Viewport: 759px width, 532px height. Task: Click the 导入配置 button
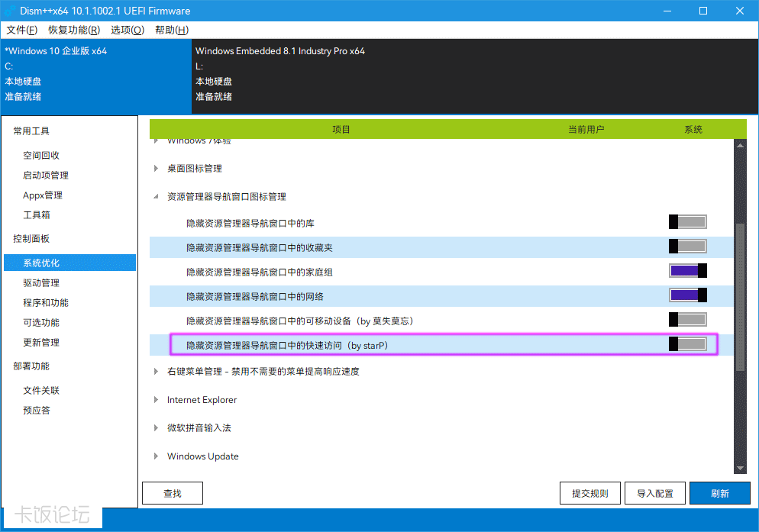point(654,493)
